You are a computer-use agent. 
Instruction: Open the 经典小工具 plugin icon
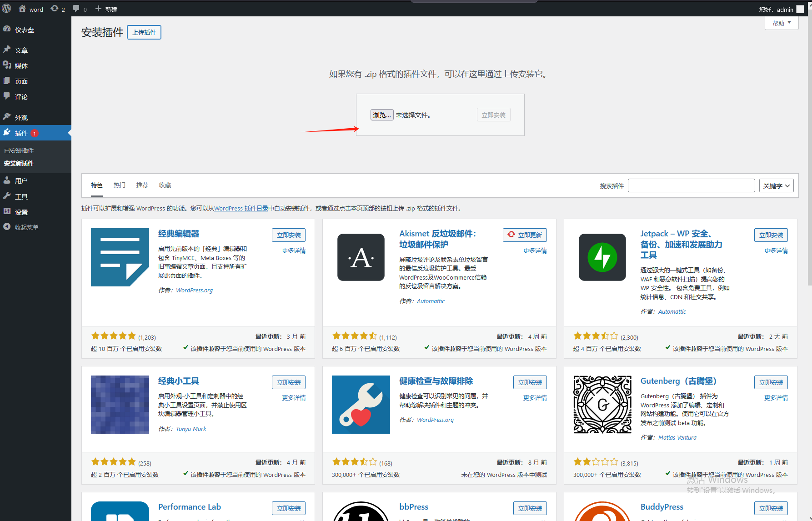(120, 405)
